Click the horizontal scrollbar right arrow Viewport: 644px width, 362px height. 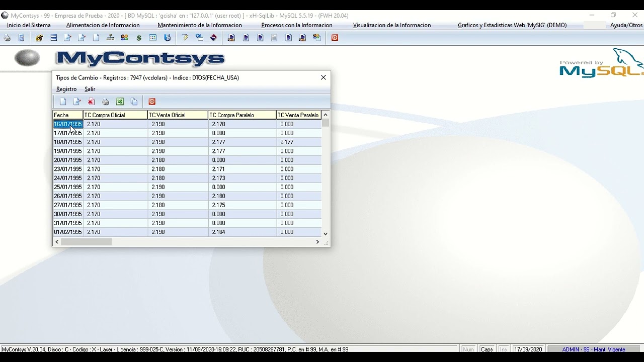tap(317, 242)
